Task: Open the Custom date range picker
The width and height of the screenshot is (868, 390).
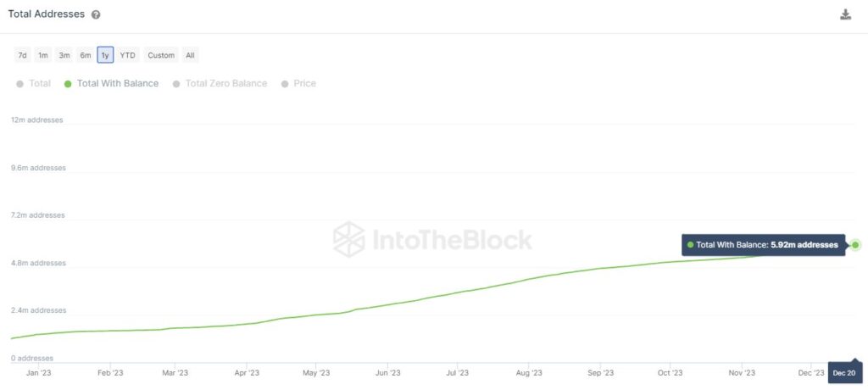Action: tap(161, 55)
